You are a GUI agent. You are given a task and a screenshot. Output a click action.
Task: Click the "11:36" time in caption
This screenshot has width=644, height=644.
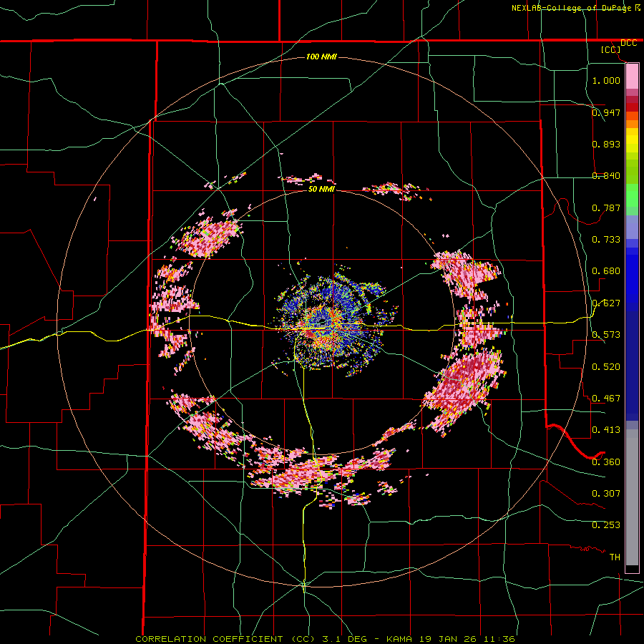pyautogui.click(x=498, y=639)
